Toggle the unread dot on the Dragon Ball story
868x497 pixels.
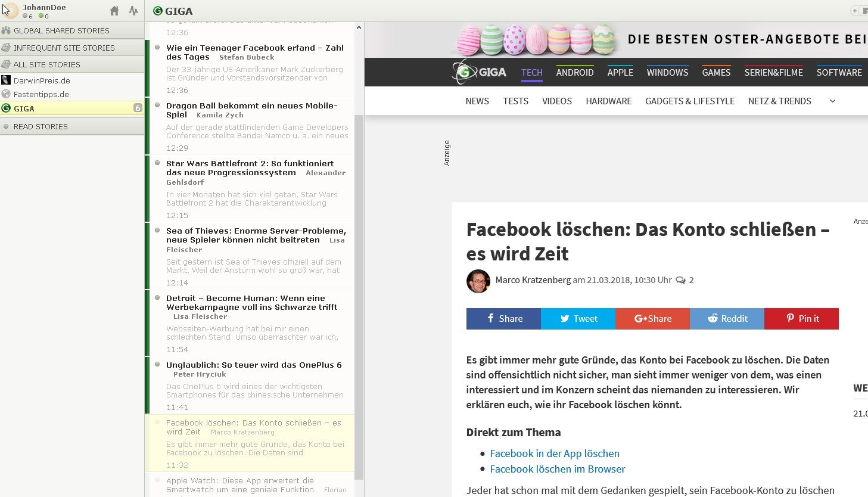tap(157, 105)
